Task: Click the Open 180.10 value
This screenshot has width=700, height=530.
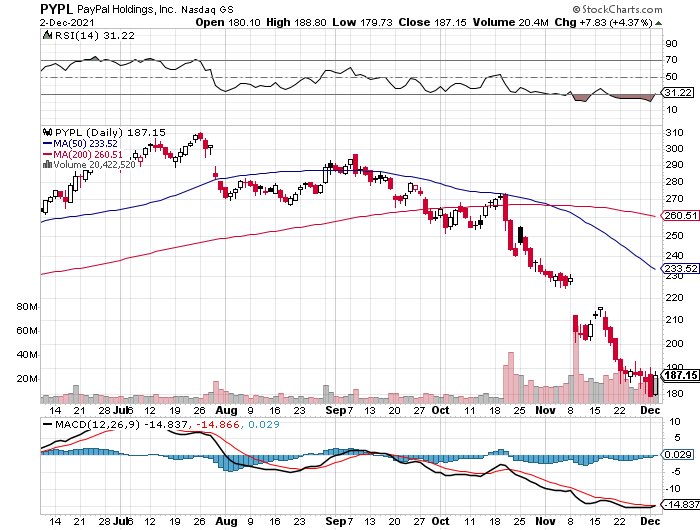Action: (x=228, y=22)
